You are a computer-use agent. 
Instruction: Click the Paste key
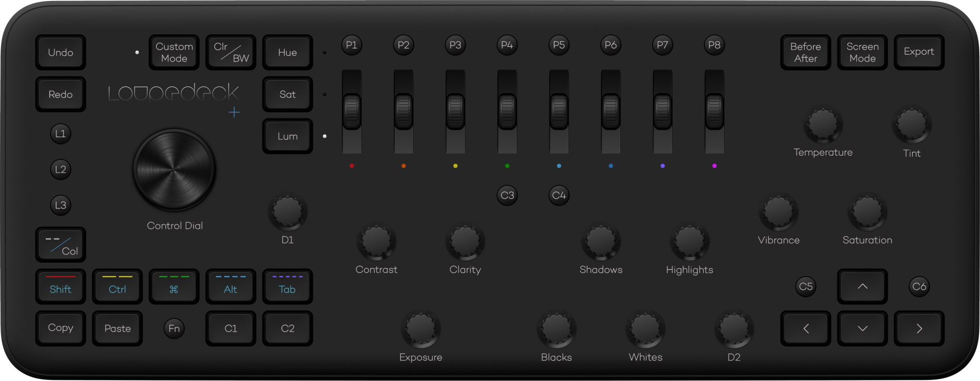pos(117,329)
